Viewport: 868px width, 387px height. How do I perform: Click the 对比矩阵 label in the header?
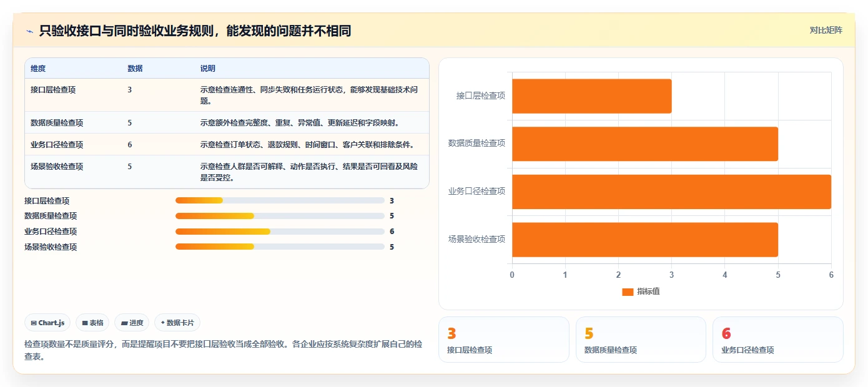826,30
